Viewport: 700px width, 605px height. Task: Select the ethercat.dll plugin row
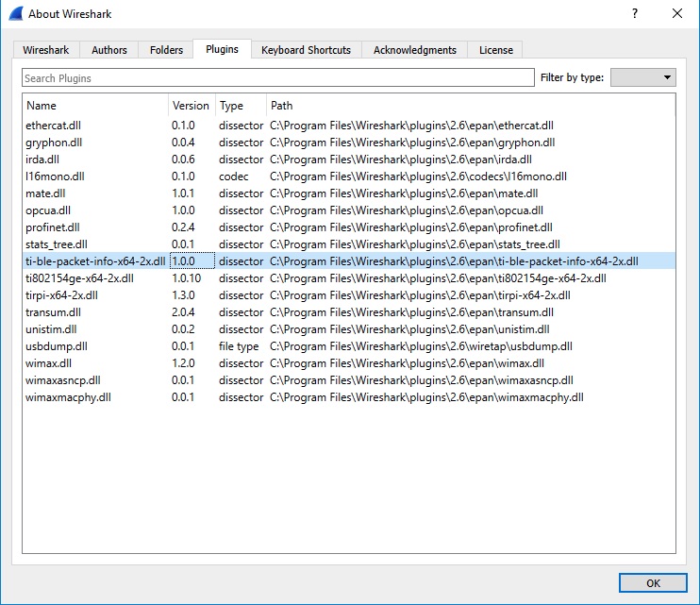tap(349, 126)
